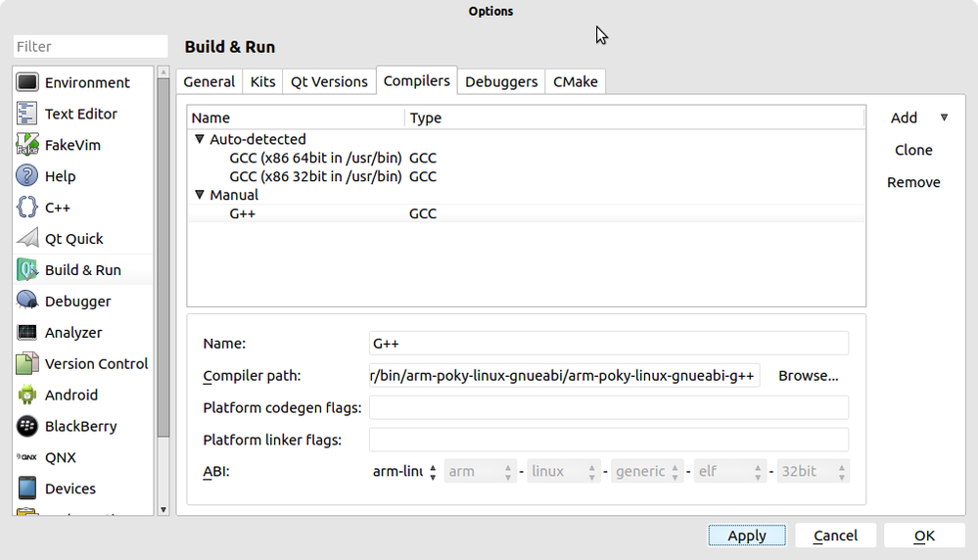
Task: Open the C++ braces icon
Action: pyautogui.click(x=27, y=208)
